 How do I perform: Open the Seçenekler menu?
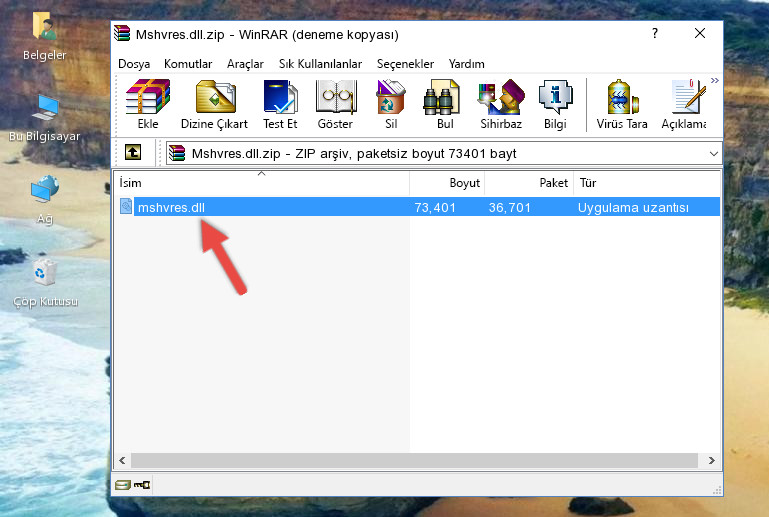(405, 64)
